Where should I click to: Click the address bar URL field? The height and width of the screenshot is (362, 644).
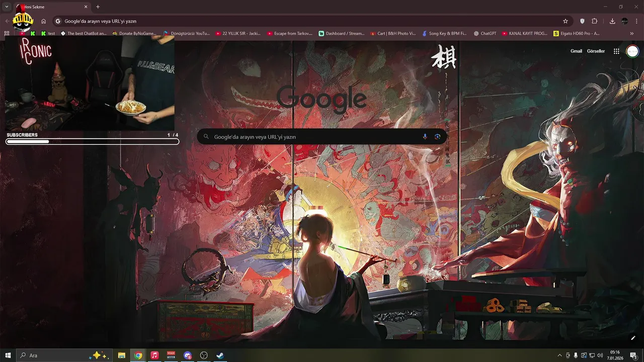[x=312, y=21]
